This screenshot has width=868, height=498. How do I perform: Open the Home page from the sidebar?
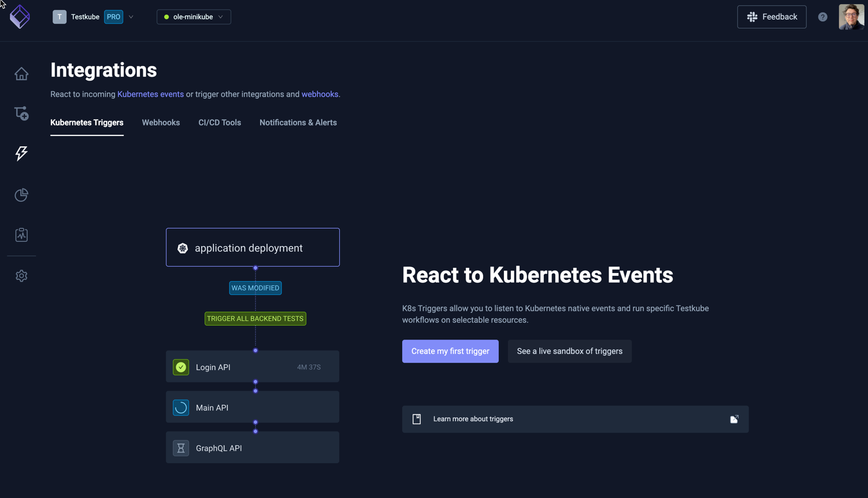click(x=21, y=73)
